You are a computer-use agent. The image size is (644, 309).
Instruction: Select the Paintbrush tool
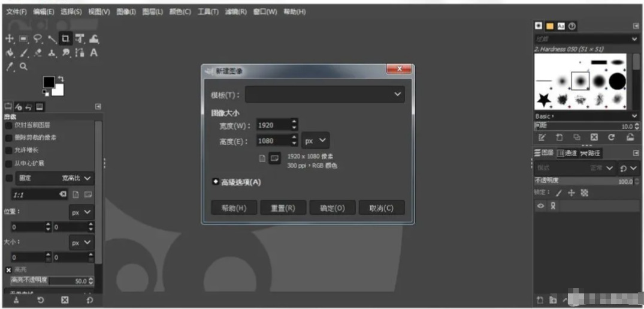[24, 53]
